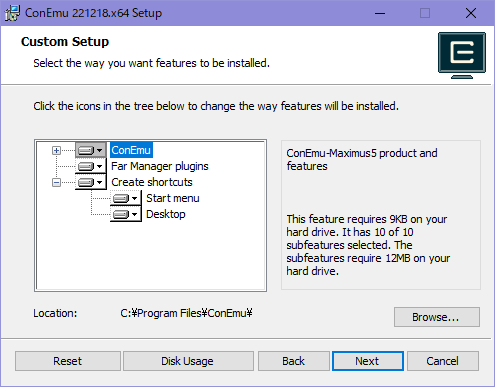
Task: Click the Browse... button
Action: 437,317
